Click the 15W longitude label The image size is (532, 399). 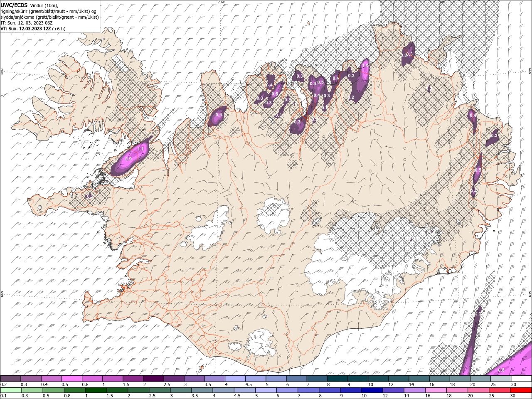coord(440,2)
